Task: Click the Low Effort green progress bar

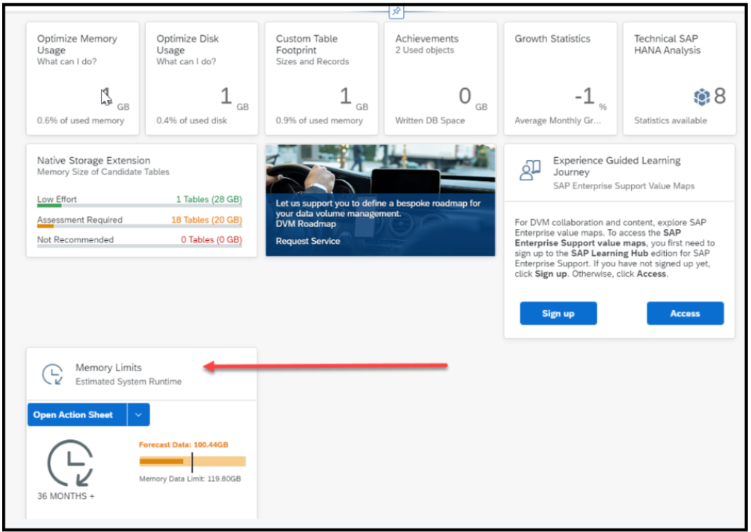Action: [x=49, y=205]
